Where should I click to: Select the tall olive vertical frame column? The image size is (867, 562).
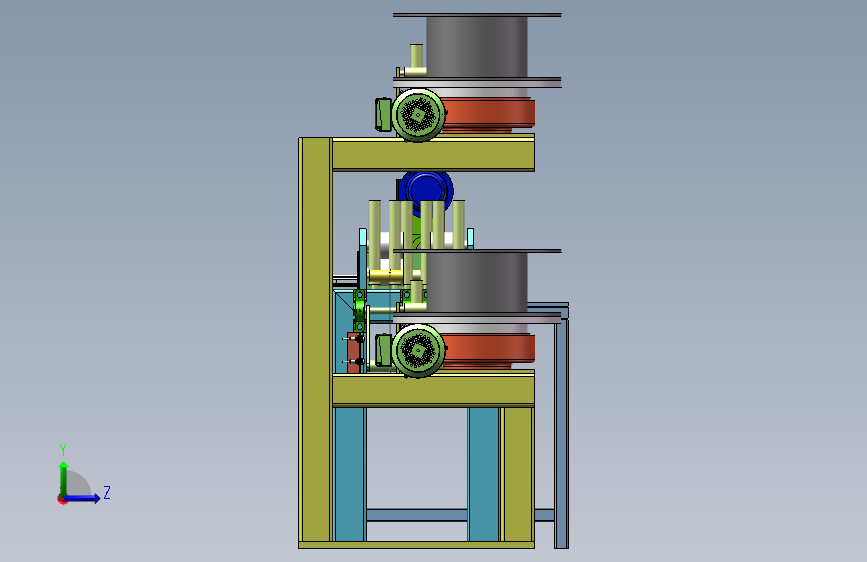(316, 339)
